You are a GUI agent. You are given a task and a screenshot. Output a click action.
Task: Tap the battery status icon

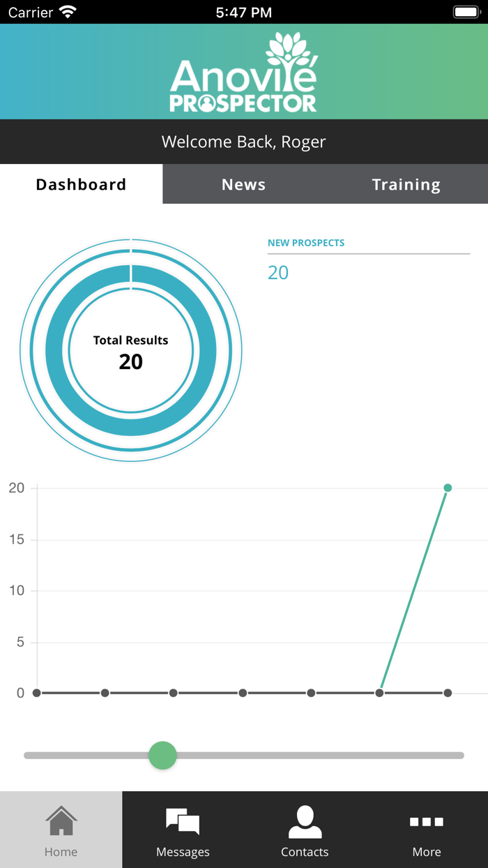point(466,12)
